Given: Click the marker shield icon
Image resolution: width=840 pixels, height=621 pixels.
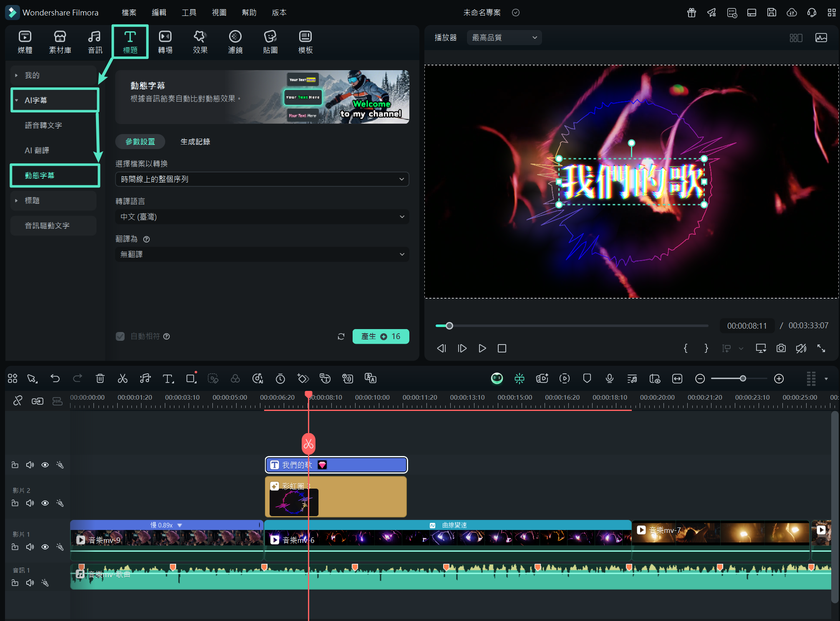Looking at the screenshot, I should [587, 378].
